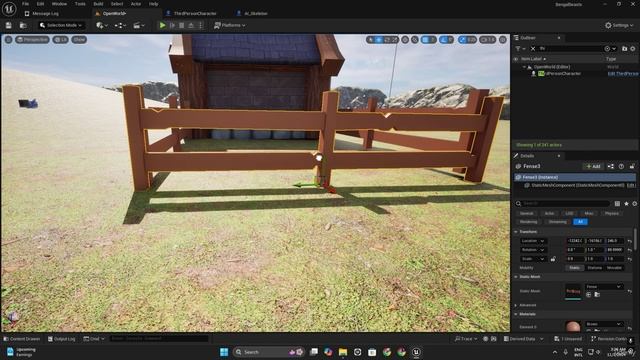Click the surface snapping icon
This screenshot has width=640, height=360.
click(x=415, y=40)
